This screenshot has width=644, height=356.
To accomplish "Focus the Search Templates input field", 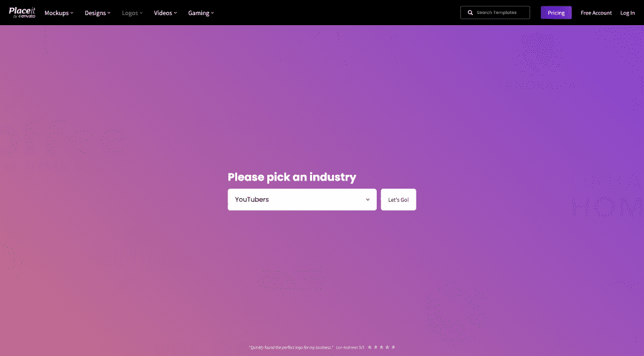I will click(500, 13).
